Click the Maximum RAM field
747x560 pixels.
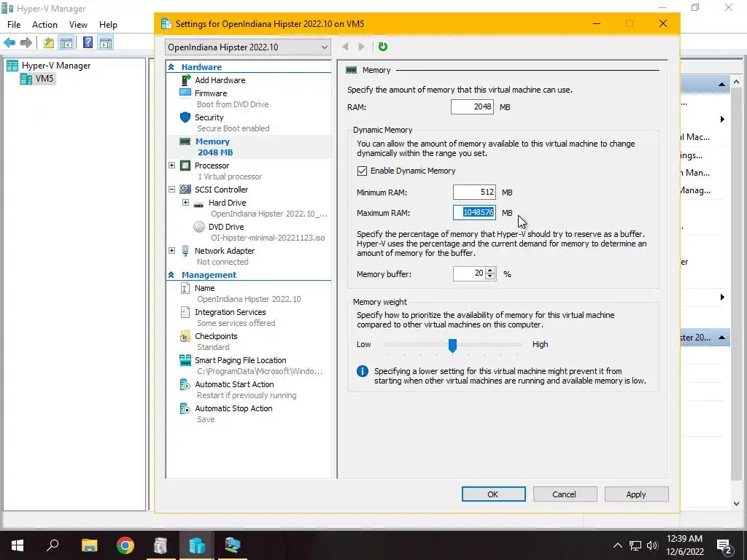coord(474,213)
